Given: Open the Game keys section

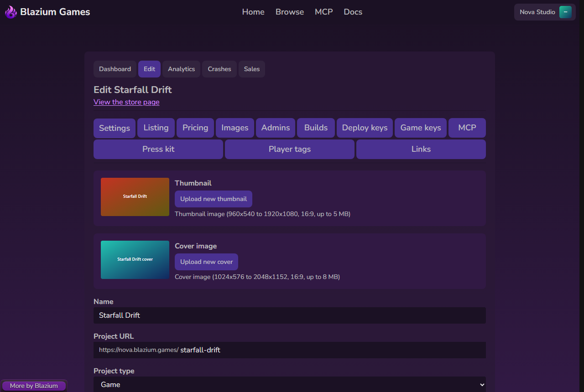Looking at the screenshot, I should coord(421,128).
